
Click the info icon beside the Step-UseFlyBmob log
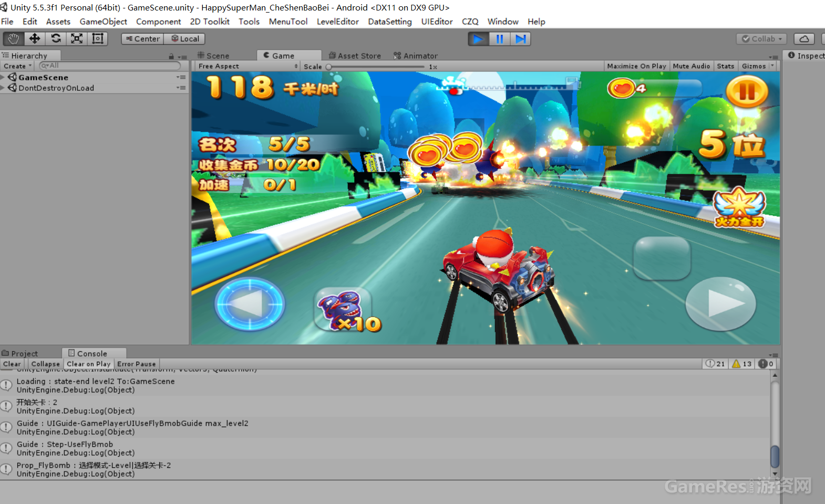tap(6, 448)
